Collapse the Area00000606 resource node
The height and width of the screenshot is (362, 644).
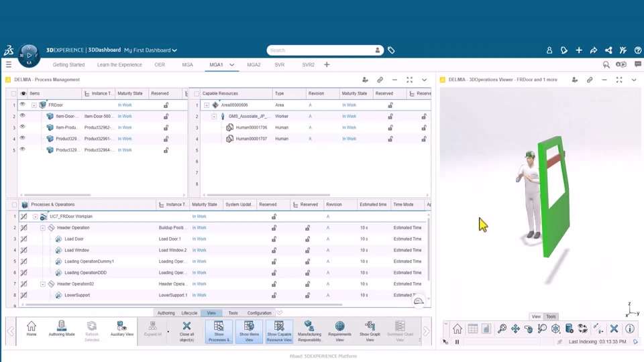tap(207, 105)
